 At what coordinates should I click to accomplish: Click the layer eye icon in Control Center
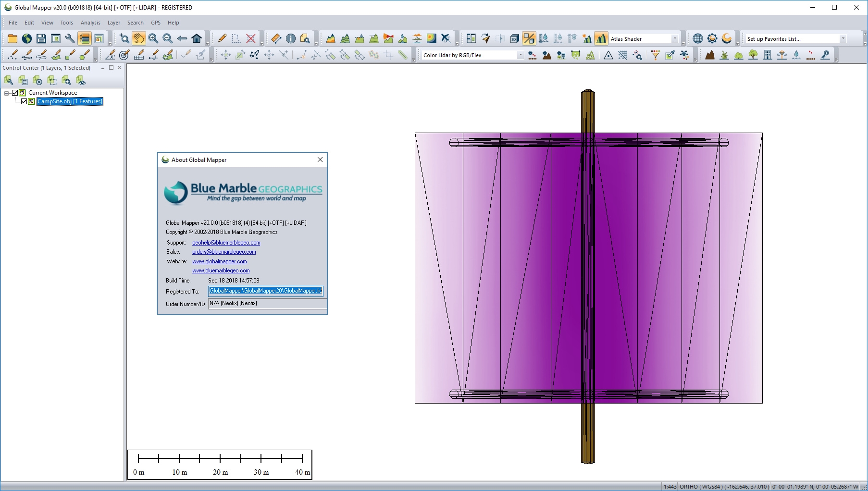point(81,80)
